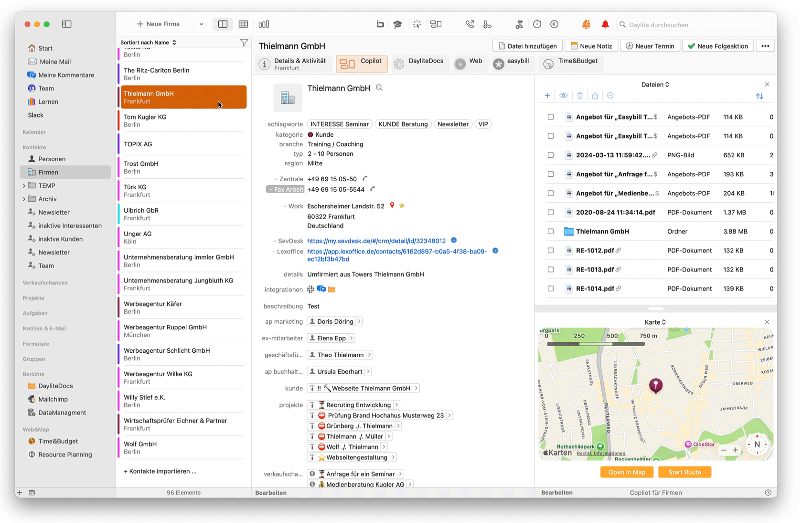The width and height of the screenshot is (812, 523).
Task: Open the Time&Budget tab
Action: tap(571, 64)
